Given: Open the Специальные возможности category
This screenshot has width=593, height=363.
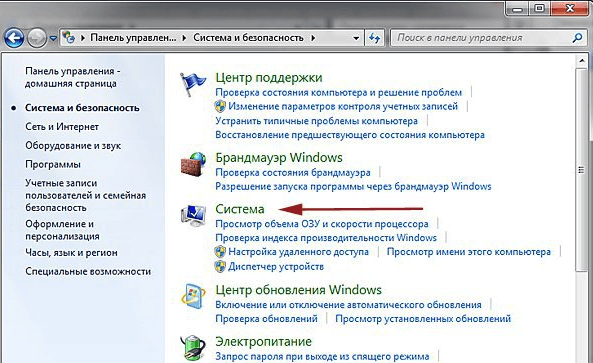Looking at the screenshot, I should [x=88, y=271].
